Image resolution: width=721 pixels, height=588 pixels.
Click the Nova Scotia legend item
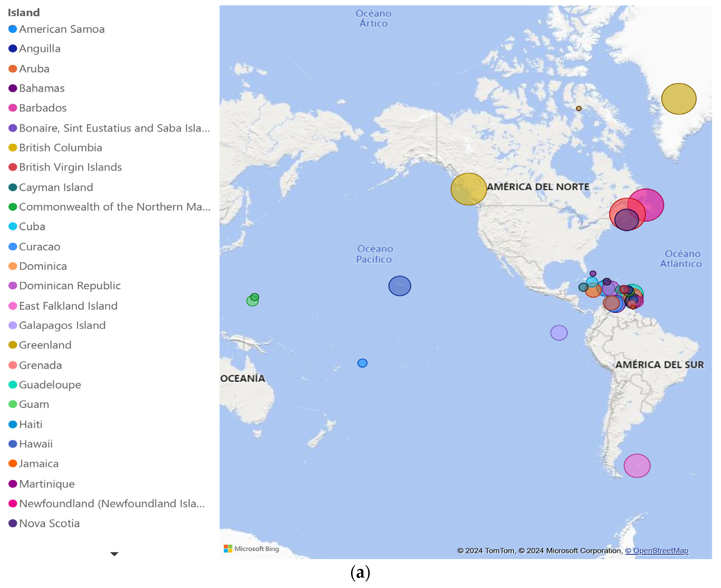tap(49, 524)
